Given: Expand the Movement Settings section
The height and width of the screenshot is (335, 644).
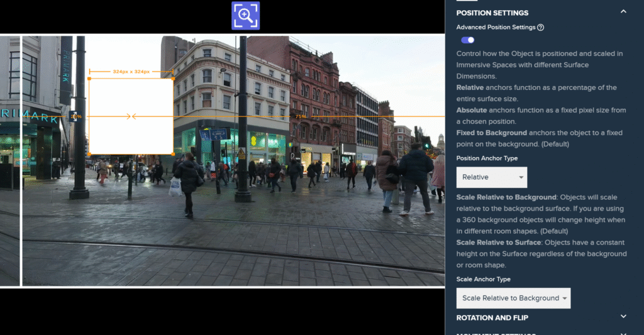Looking at the screenshot, I should (623, 333).
